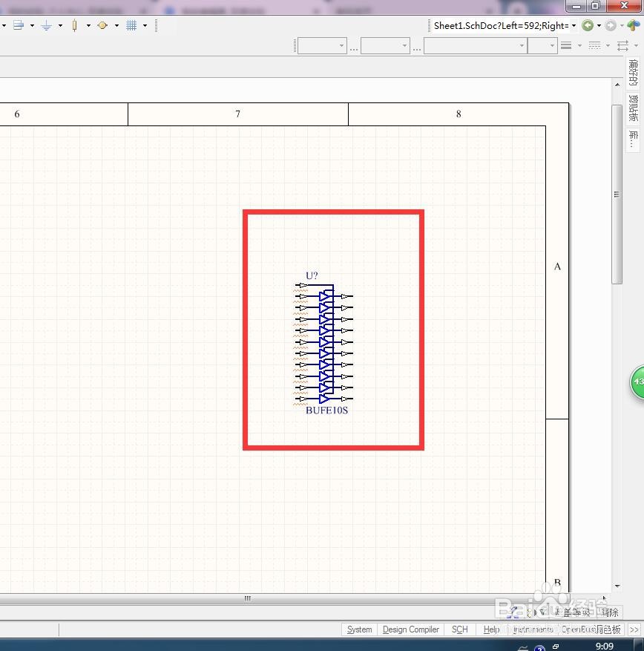Open the first empty combo box
This screenshot has width=644, height=651.
point(322,45)
